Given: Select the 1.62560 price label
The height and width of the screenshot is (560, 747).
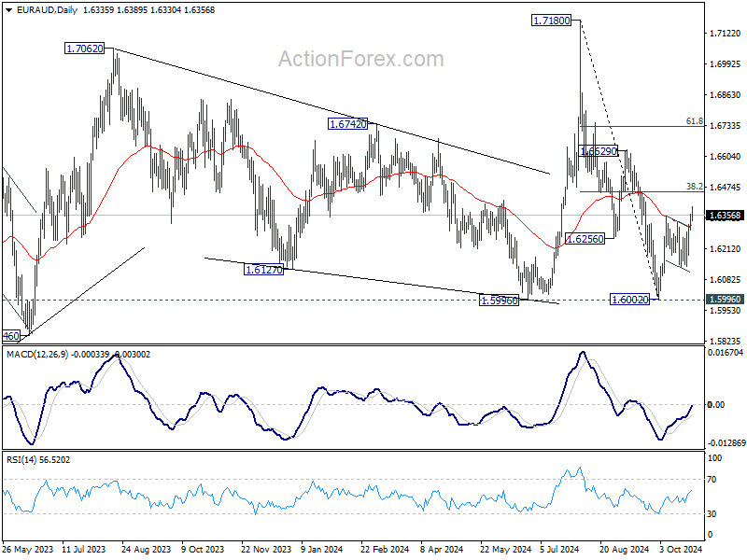Looking at the screenshot, I should [585, 239].
